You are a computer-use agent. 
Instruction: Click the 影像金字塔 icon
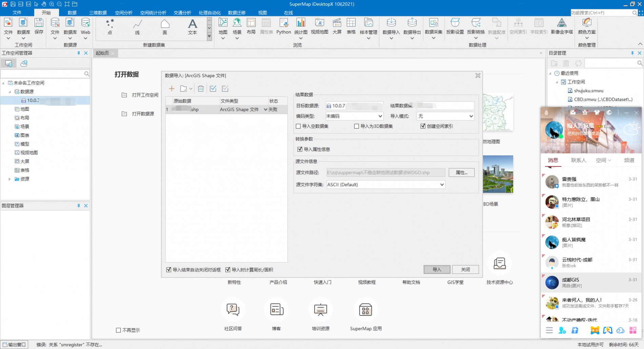(x=562, y=26)
